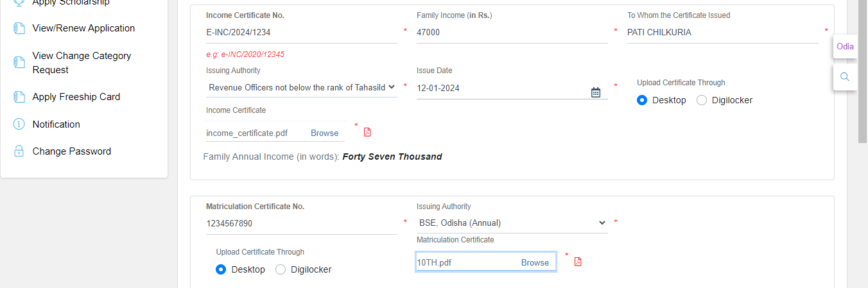Browse for matriculation certificate file
This screenshot has width=868, height=288.
(535, 262)
